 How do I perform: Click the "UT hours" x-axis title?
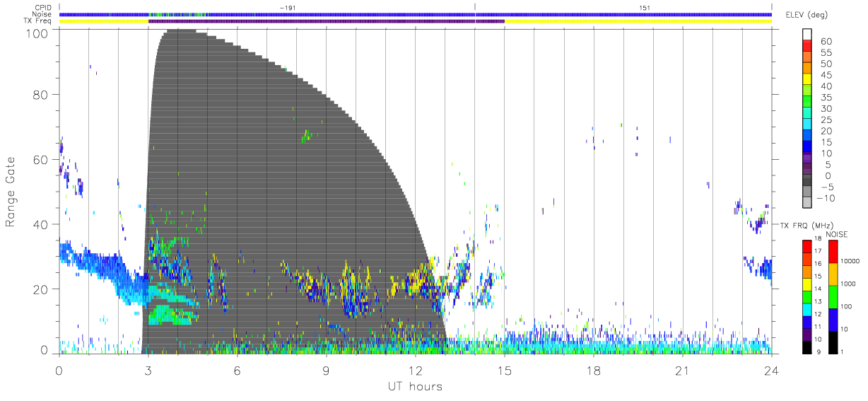[414, 387]
